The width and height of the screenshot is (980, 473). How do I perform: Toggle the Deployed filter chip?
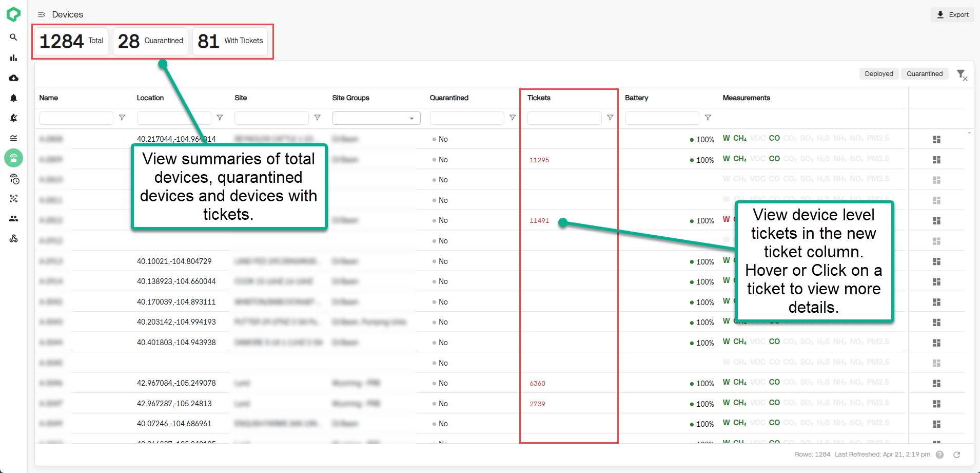click(x=878, y=73)
